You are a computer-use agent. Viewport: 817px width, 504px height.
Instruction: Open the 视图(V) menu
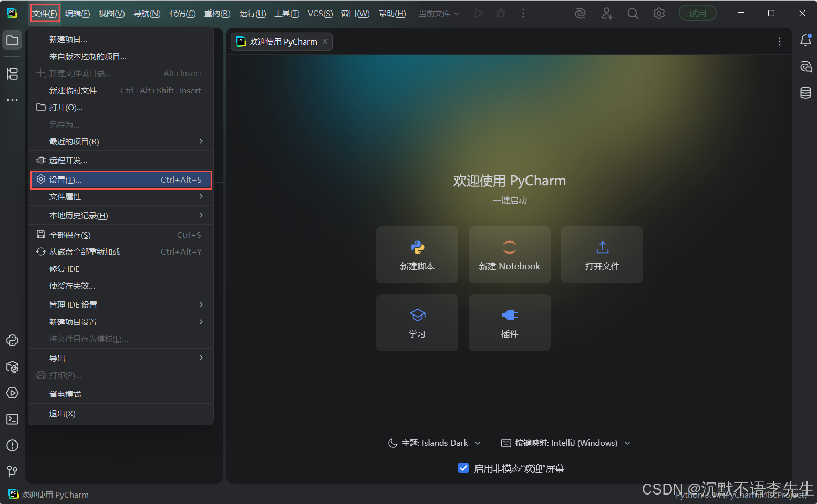(111, 13)
